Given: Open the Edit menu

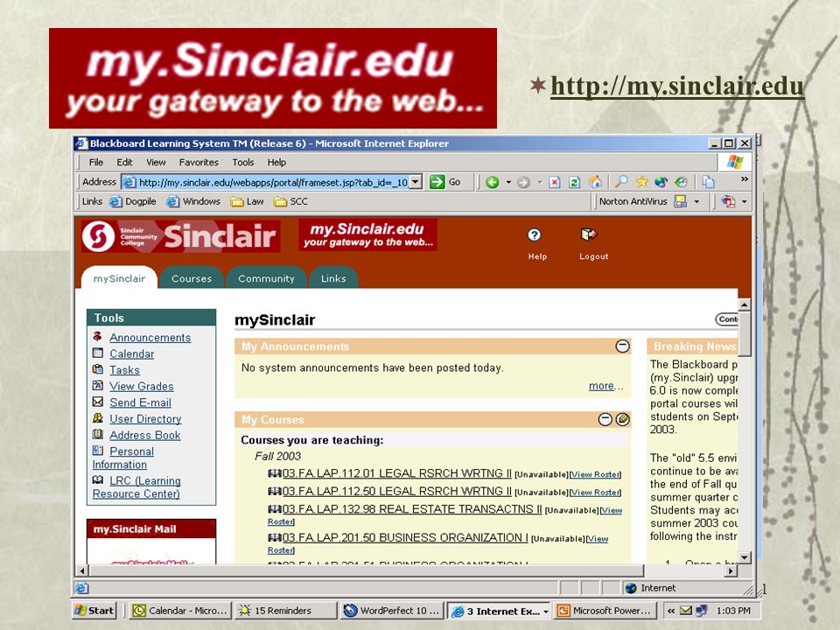Looking at the screenshot, I should tap(124, 163).
